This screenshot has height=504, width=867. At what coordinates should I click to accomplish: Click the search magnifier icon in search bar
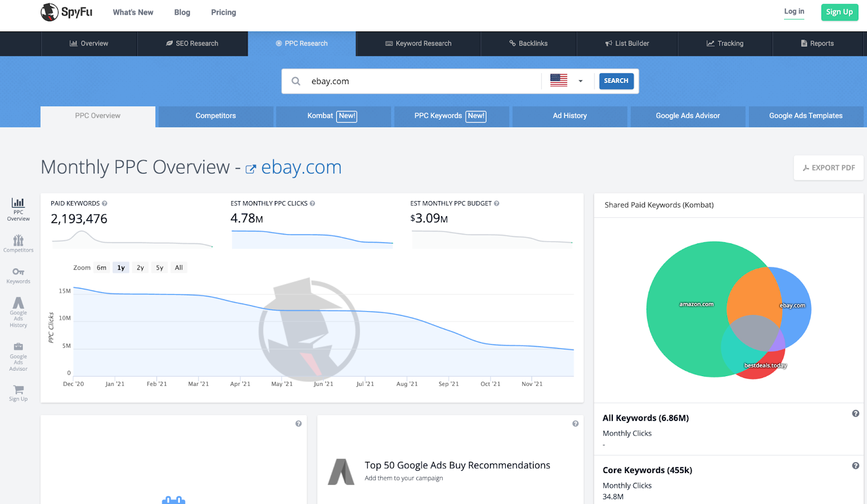coord(296,81)
